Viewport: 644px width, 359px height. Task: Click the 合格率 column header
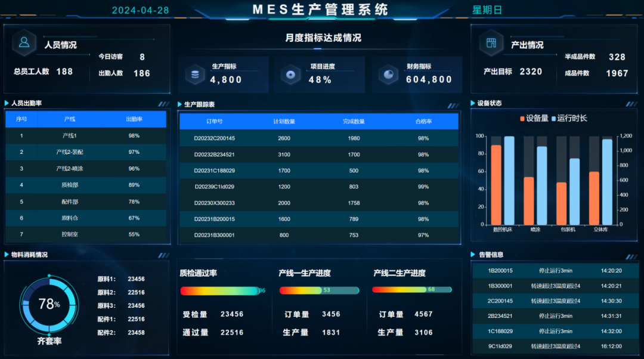click(423, 122)
